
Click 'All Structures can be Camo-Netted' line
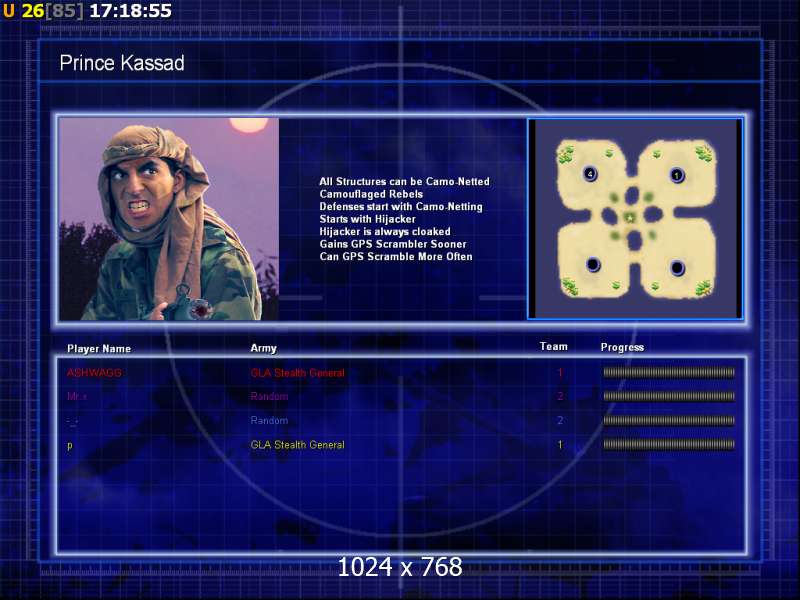[x=405, y=182]
